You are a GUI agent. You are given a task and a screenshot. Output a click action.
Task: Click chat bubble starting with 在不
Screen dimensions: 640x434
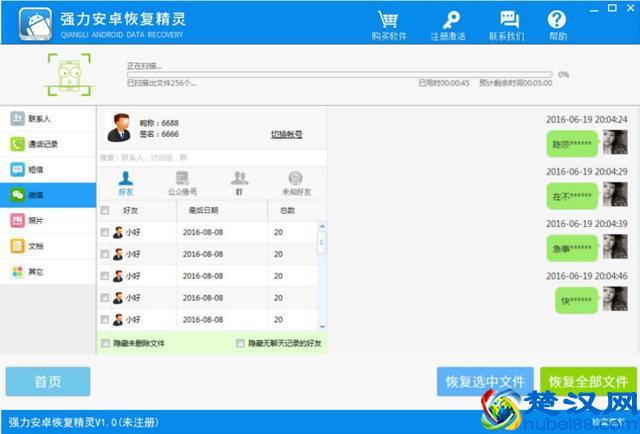tap(572, 196)
